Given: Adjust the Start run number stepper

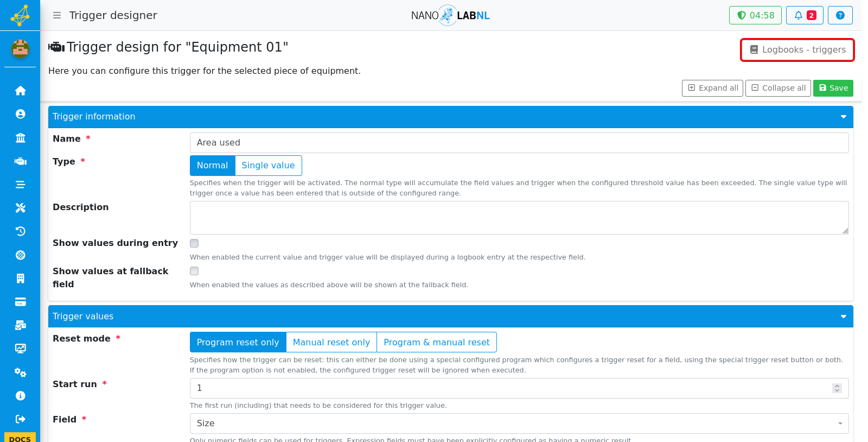Looking at the screenshot, I should click(837, 388).
